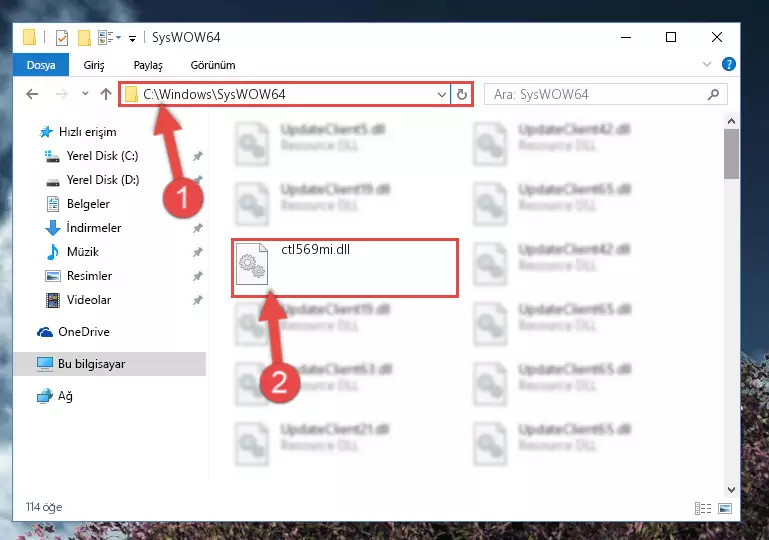The width and height of the screenshot is (769, 540).
Task: Click the pin icon next to Yerel Disk (C:)
Action: click(x=198, y=156)
